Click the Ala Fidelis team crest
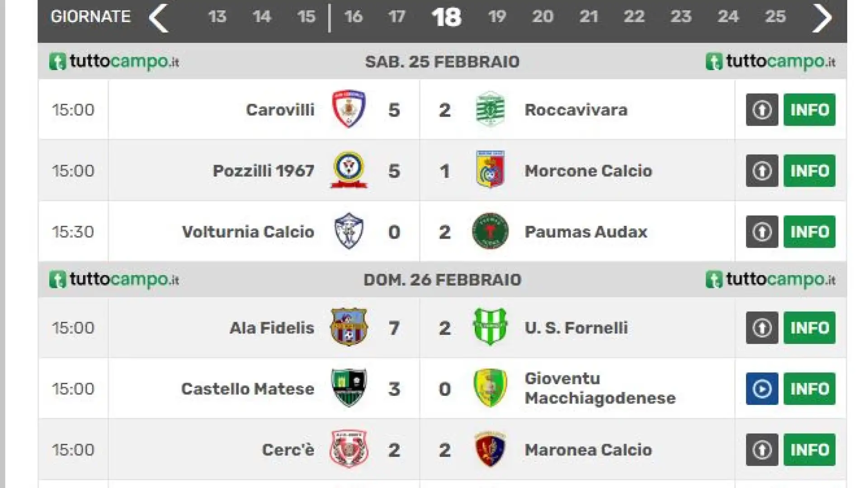 [x=349, y=327]
